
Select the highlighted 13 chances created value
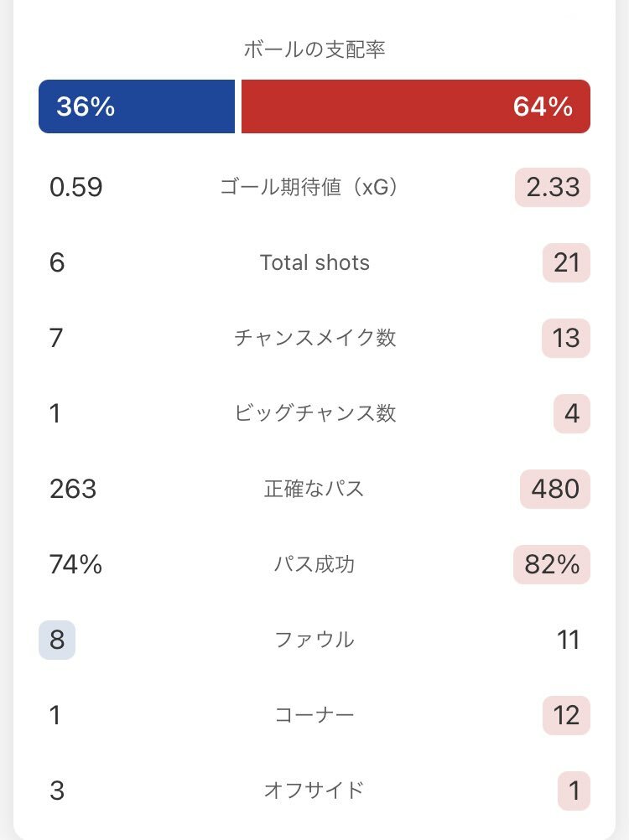click(566, 338)
